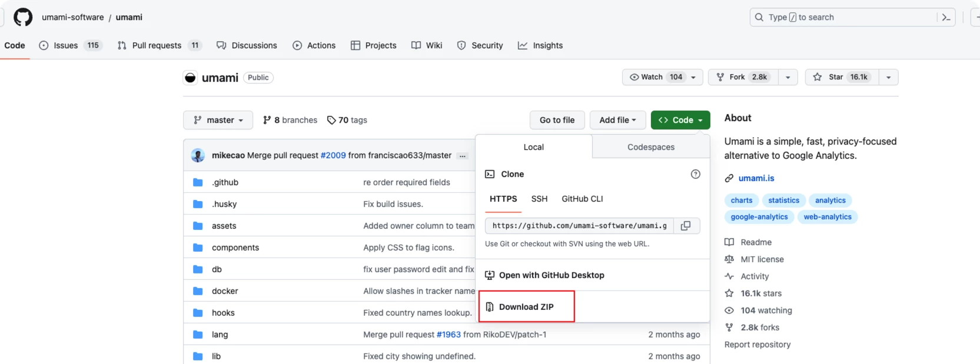The width and height of the screenshot is (980, 364).
Task: Click mikecao's avatar thumbnail
Action: [x=198, y=155]
